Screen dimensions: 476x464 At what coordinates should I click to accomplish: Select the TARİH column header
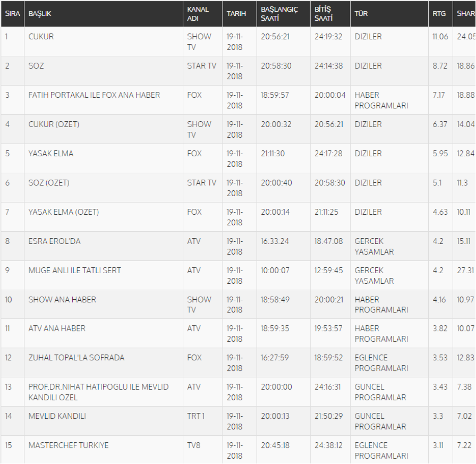pos(236,13)
